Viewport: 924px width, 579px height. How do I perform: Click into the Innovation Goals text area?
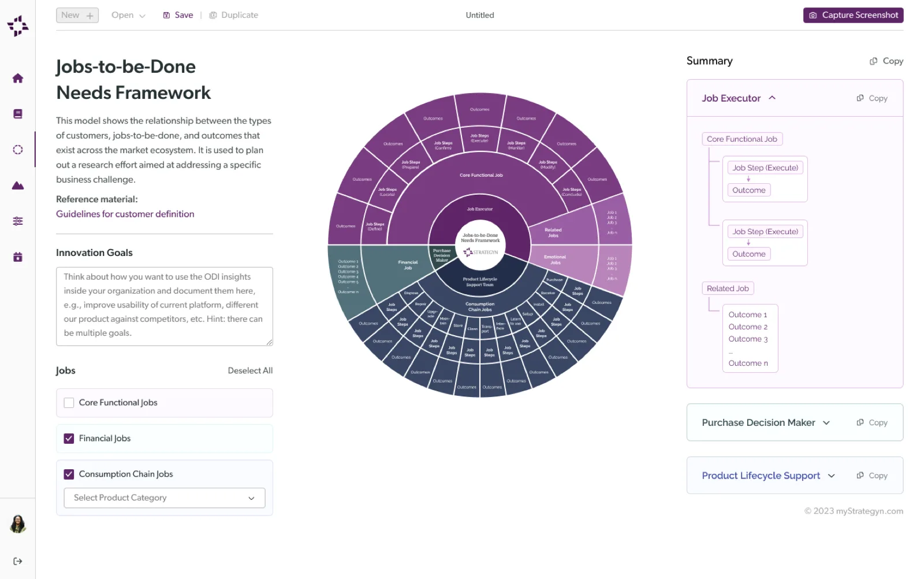[x=165, y=307]
